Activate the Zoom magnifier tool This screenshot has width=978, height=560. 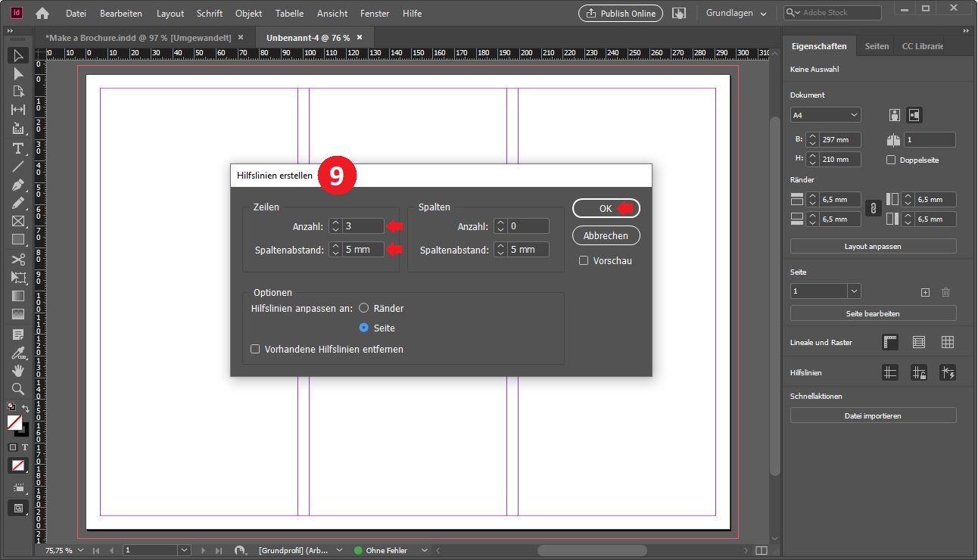tap(18, 389)
